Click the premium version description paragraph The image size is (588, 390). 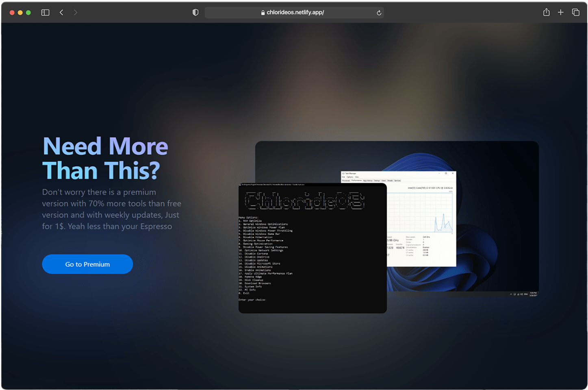[x=112, y=209]
